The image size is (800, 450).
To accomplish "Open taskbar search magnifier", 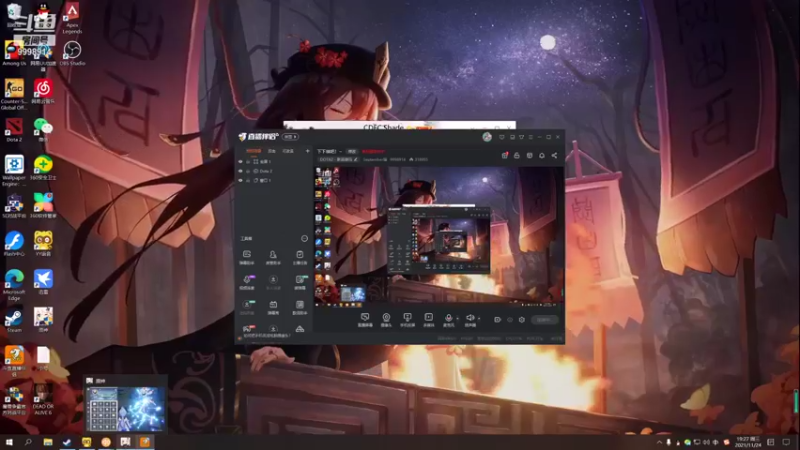I will pyautogui.click(x=28, y=442).
